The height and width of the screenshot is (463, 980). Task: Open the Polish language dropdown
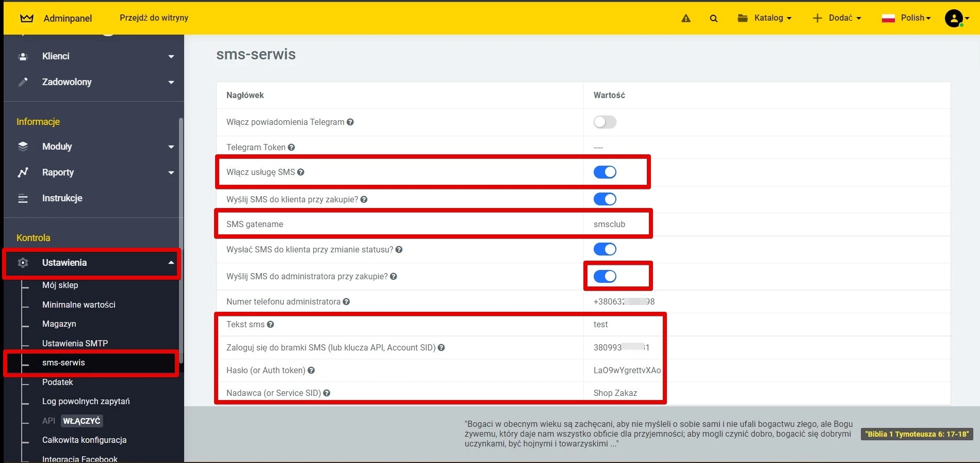906,18
